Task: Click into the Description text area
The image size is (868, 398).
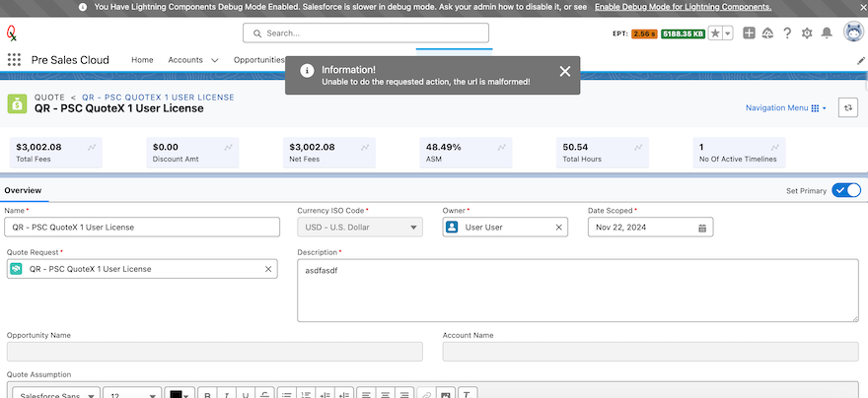Action: pos(578,291)
